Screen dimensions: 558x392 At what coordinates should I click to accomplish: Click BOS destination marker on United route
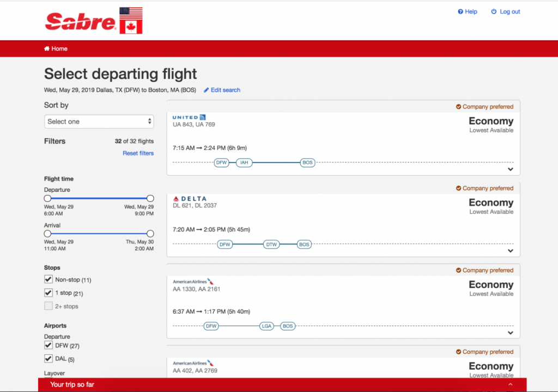(x=307, y=162)
